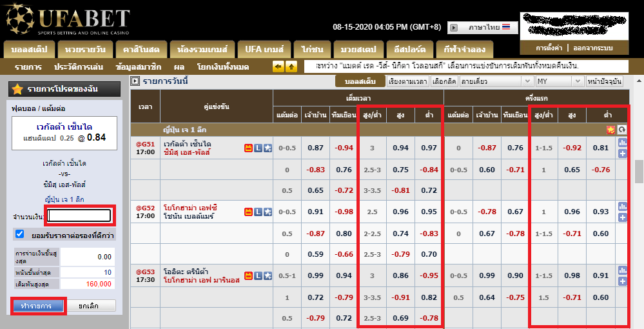Image resolution: width=644 pixels, height=329 pixels.
Task: Click เรียงตามเวลา sort button
Action: (x=408, y=81)
